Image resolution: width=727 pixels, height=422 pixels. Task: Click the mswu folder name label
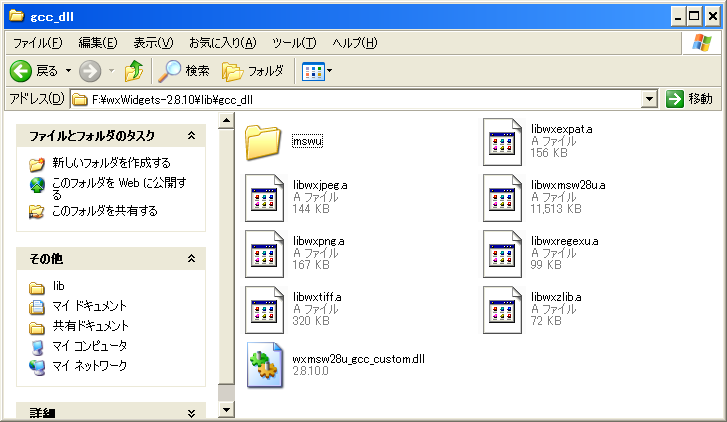pos(307,141)
